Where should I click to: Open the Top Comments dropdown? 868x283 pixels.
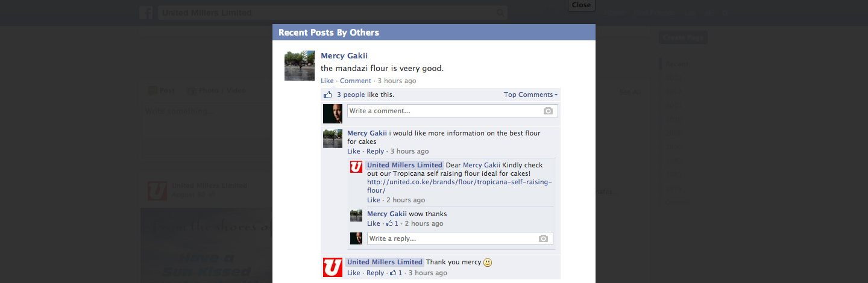530,95
